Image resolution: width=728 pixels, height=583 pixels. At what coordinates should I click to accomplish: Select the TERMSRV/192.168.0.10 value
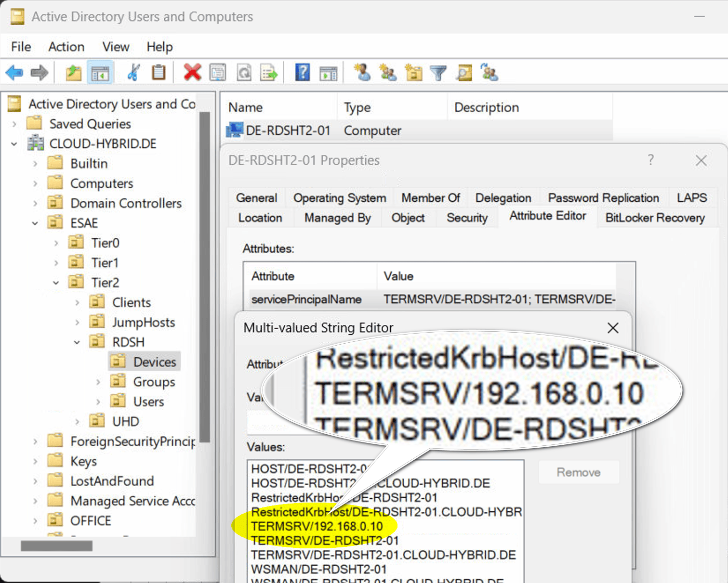317,526
